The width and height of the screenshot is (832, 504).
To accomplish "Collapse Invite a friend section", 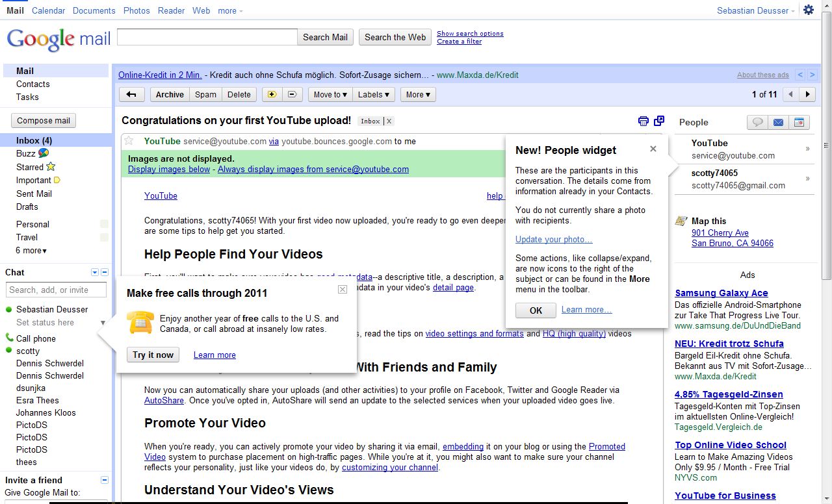I will pos(105,480).
